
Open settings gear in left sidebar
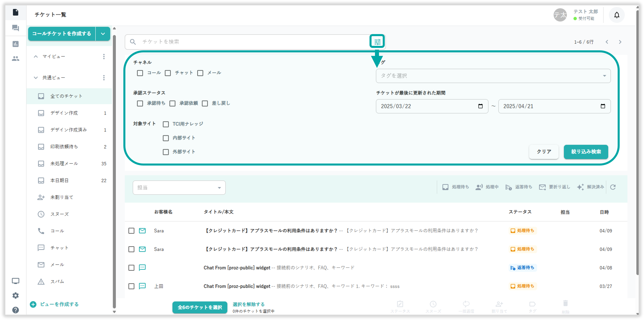click(x=16, y=296)
